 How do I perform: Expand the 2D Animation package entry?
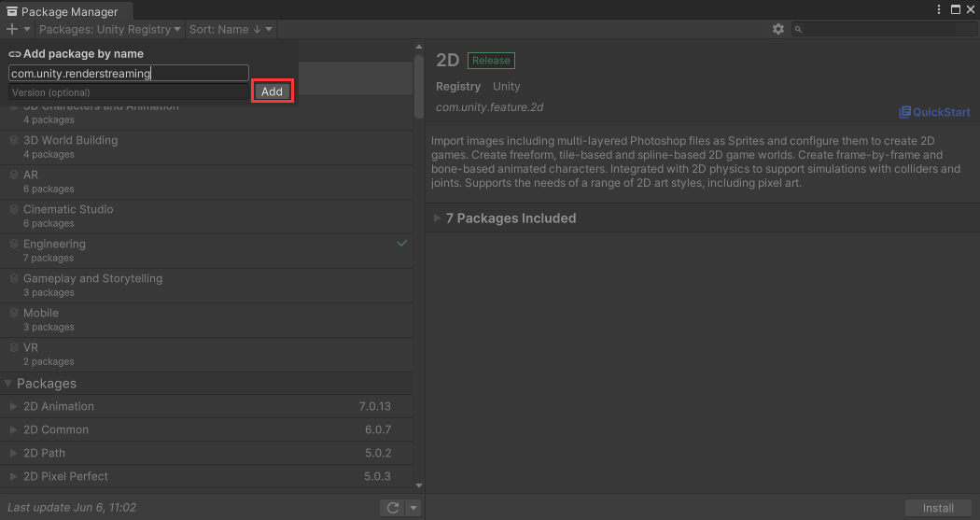tap(13, 407)
